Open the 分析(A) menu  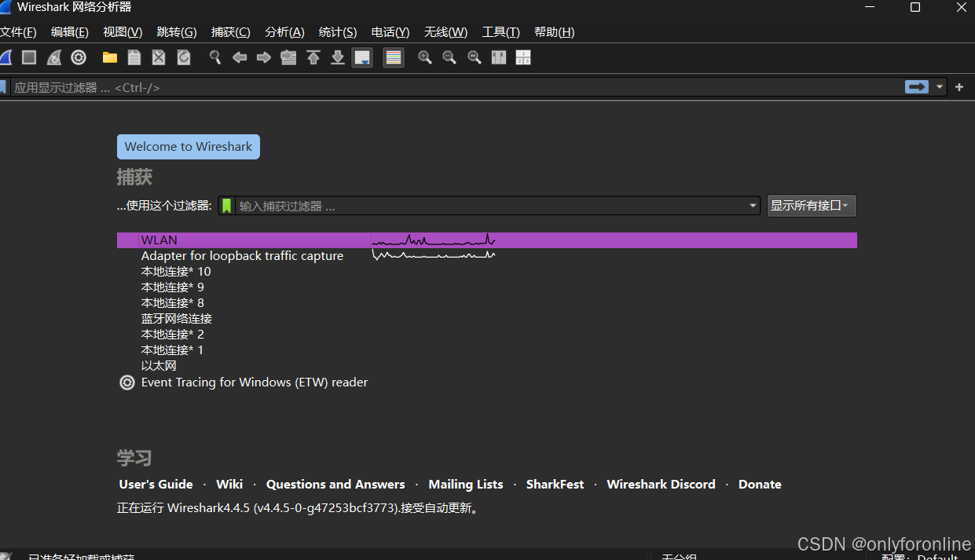coord(284,32)
